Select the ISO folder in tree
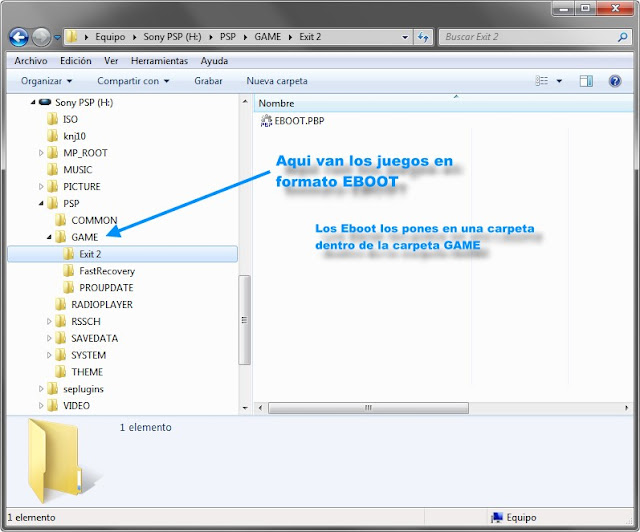The height and width of the screenshot is (532, 640). 70,119
